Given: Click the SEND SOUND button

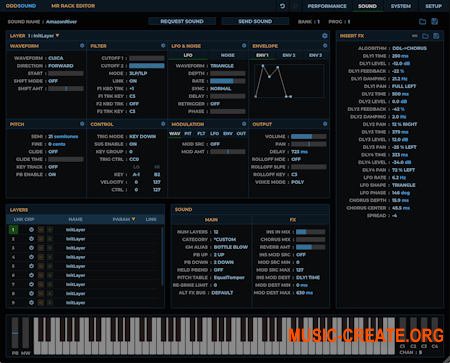Looking at the screenshot, I should (x=255, y=21).
